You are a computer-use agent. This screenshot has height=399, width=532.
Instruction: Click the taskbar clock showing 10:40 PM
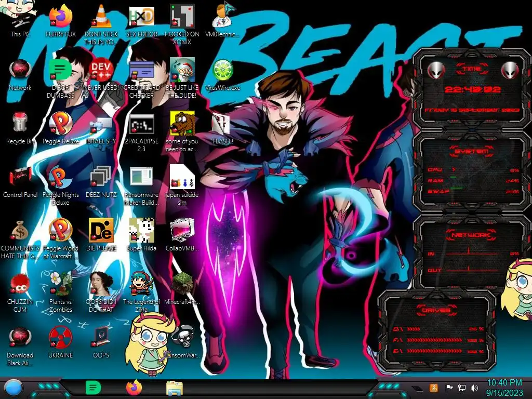click(504, 388)
